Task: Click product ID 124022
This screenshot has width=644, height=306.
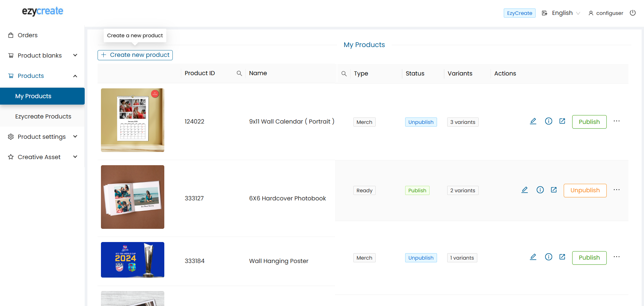Action: [194, 122]
